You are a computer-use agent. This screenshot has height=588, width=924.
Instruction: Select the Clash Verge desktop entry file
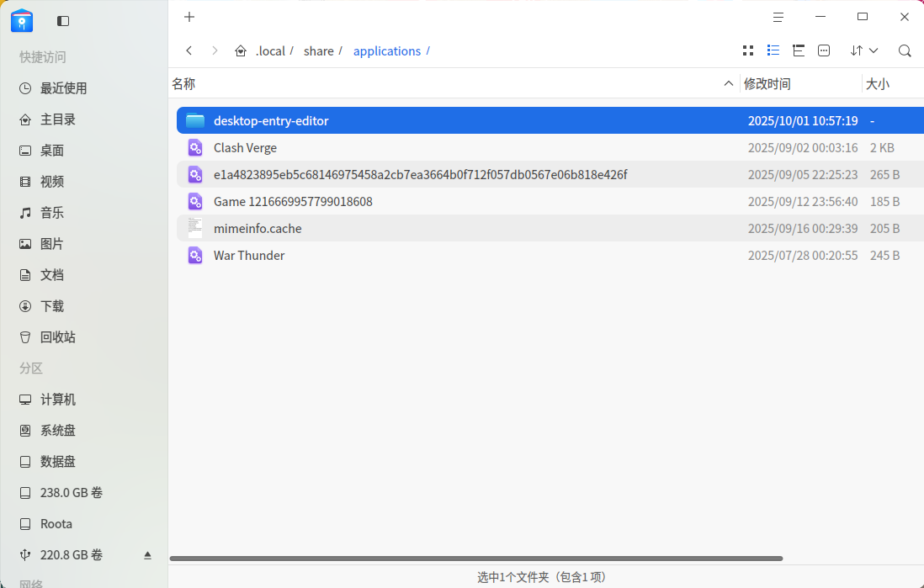245,148
